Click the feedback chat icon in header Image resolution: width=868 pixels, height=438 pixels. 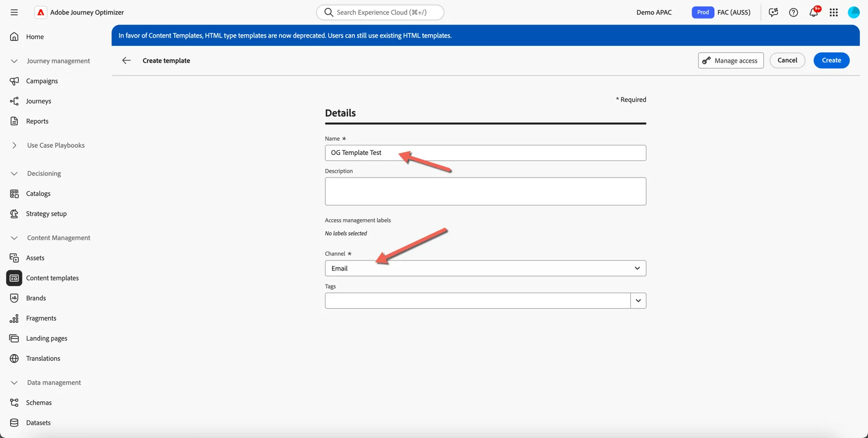[x=774, y=12]
